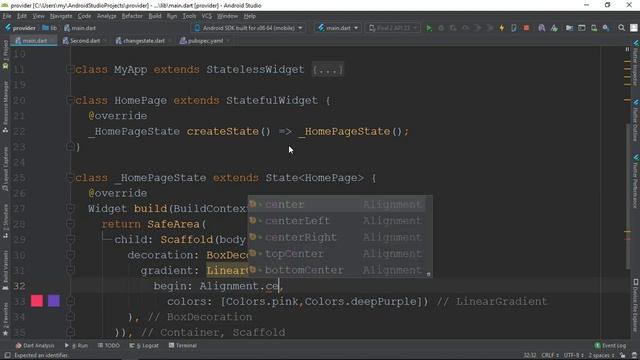Expand the folded MyApp class region
Image resolution: width=640 pixels, height=360 pixels.
pos(70,69)
